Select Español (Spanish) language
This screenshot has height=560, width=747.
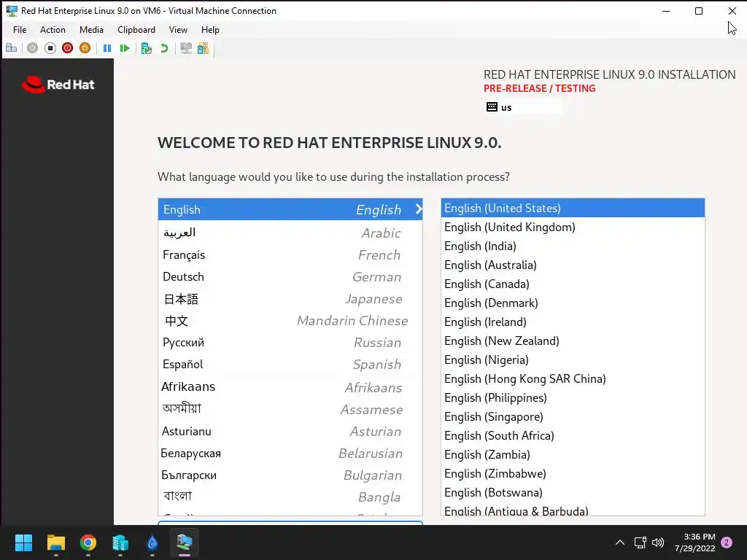click(290, 365)
